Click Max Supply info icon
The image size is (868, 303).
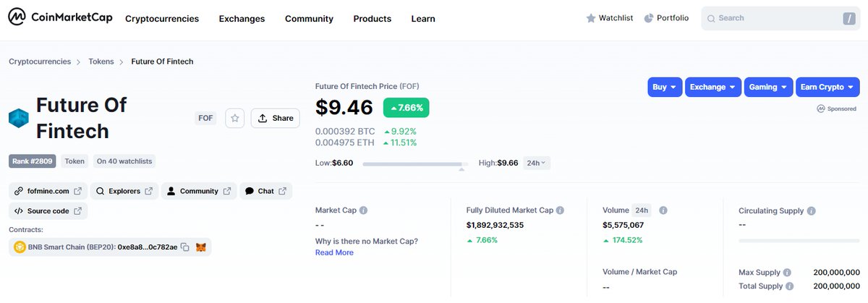pos(787,273)
